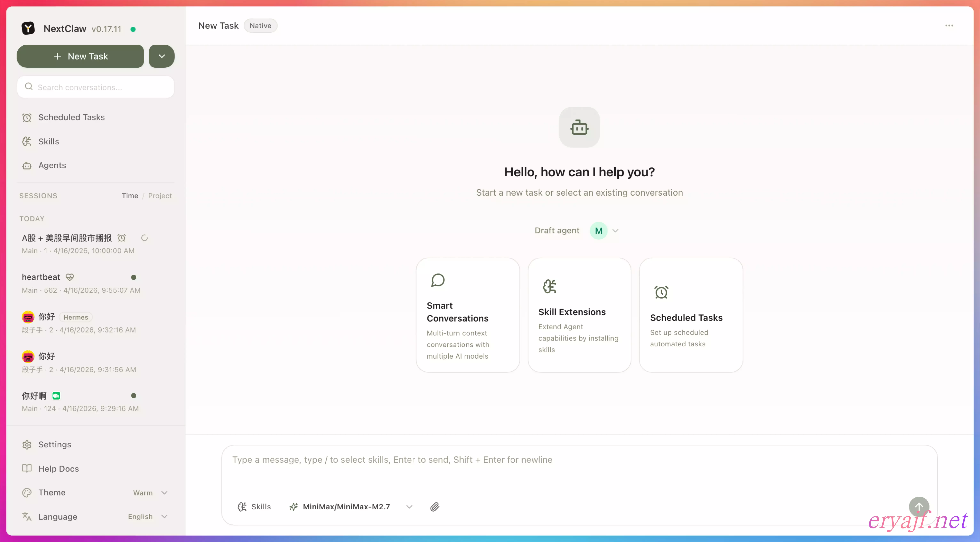The height and width of the screenshot is (542, 980).
Task: Click the unread dot on 你好啊 session
Action: [x=134, y=396]
